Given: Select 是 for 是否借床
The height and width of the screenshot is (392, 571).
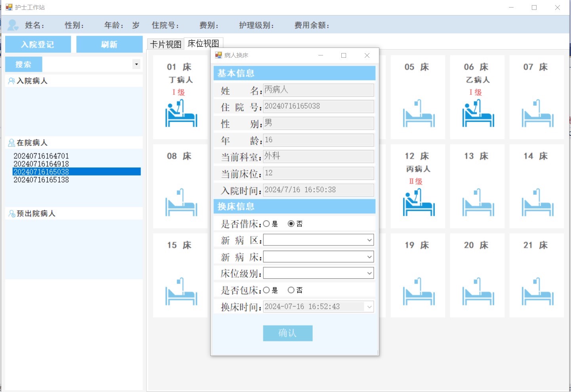Looking at the screenshot, I should click(x=266, y=224).
